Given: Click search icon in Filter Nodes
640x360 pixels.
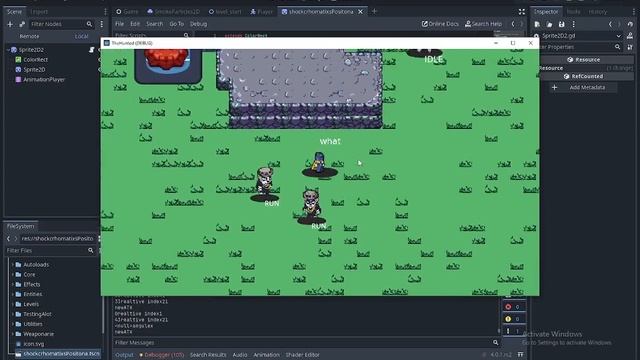Looking at the screenshot, I should click(x=89, y=24).
